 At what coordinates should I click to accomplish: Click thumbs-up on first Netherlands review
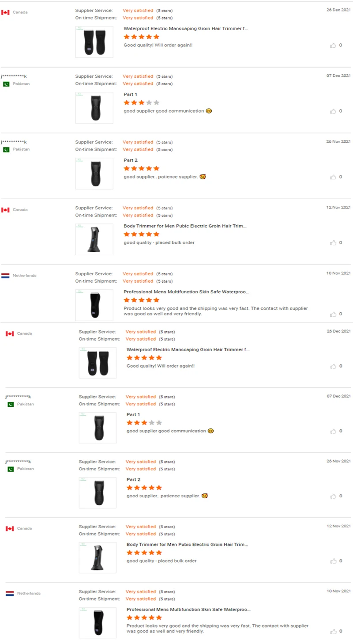[x=333, y=314]
